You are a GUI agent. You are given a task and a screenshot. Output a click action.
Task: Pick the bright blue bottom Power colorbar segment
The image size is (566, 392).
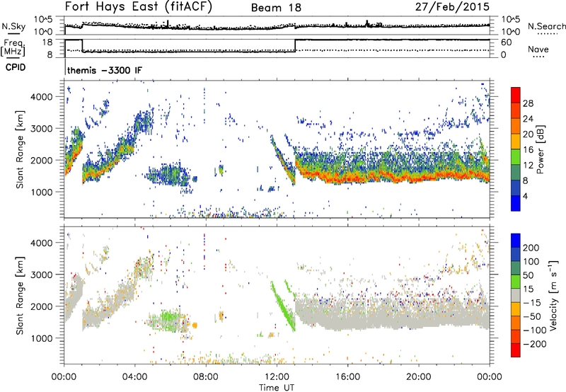[516, 203]
